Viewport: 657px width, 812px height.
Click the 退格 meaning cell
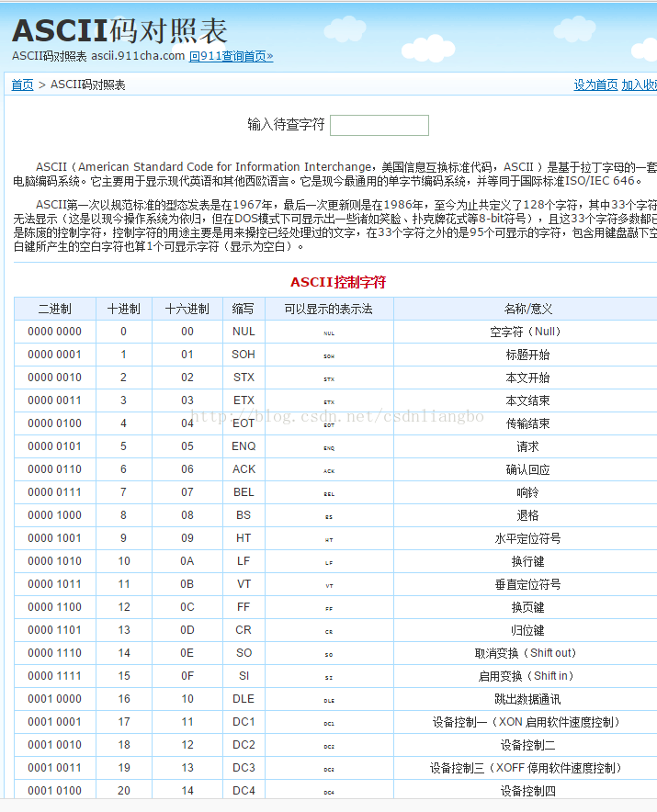(x=526, y=515)
